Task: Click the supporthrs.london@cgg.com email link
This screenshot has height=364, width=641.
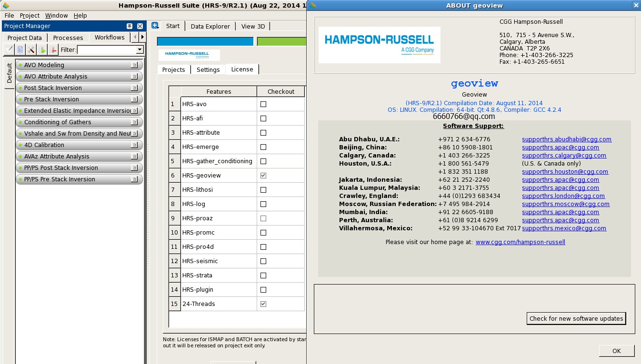Action: tap(563, 196)
